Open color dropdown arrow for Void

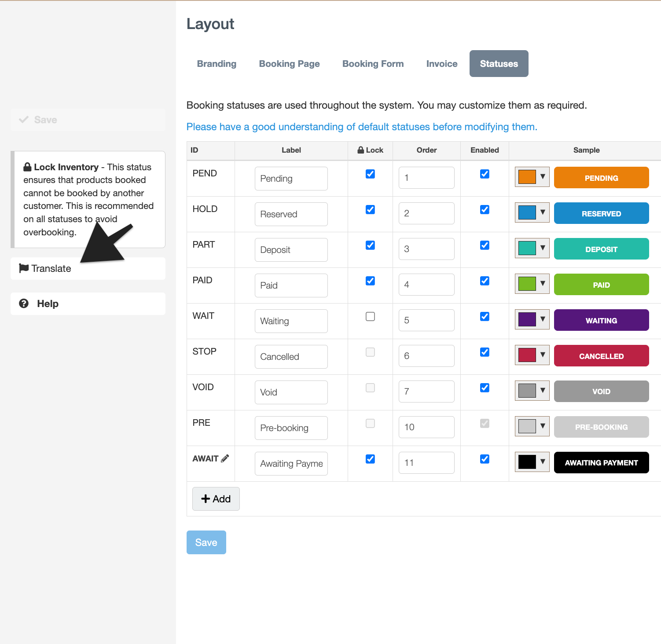click(x=543, y=390)
